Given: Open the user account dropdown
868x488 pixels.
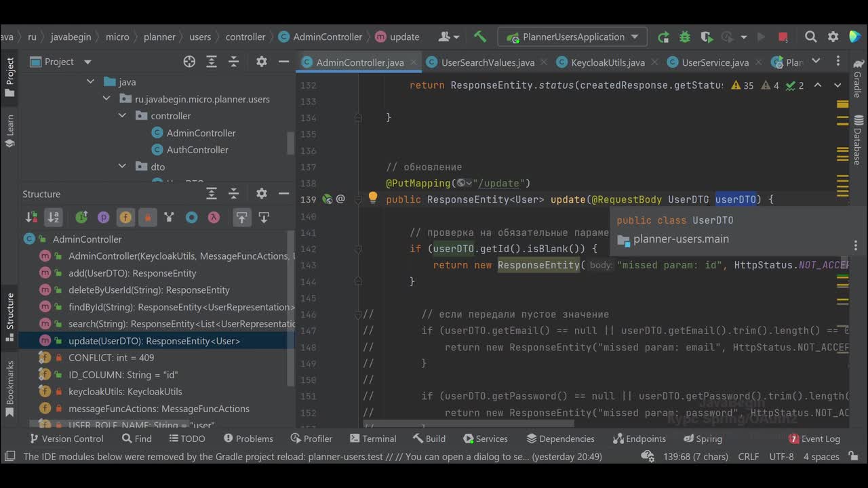Looking at the screenshot, I should point(449,37).
